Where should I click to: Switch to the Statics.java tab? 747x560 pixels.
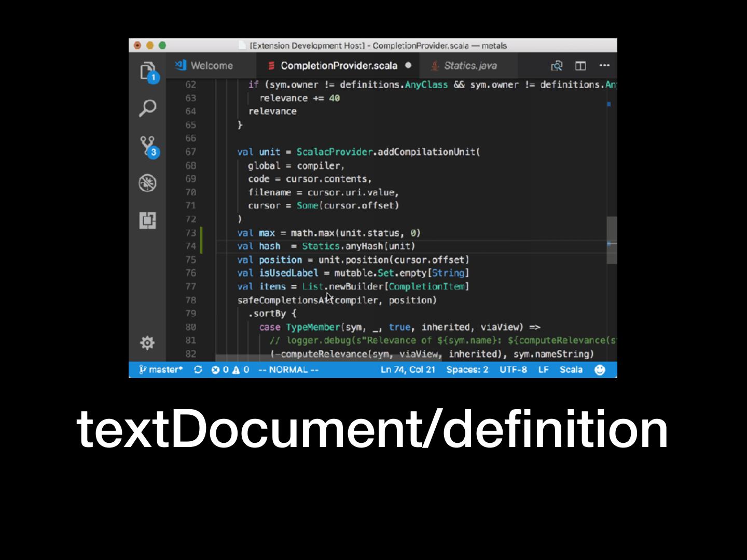point(469,66)
